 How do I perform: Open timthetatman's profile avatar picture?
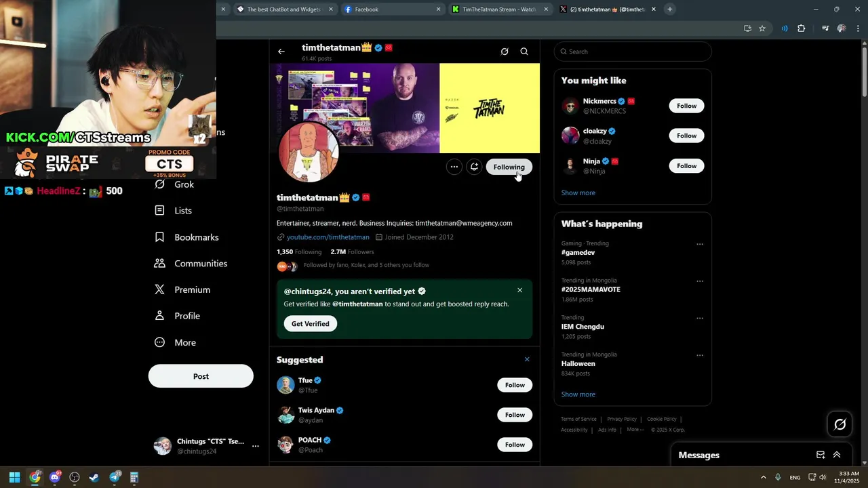309,152
